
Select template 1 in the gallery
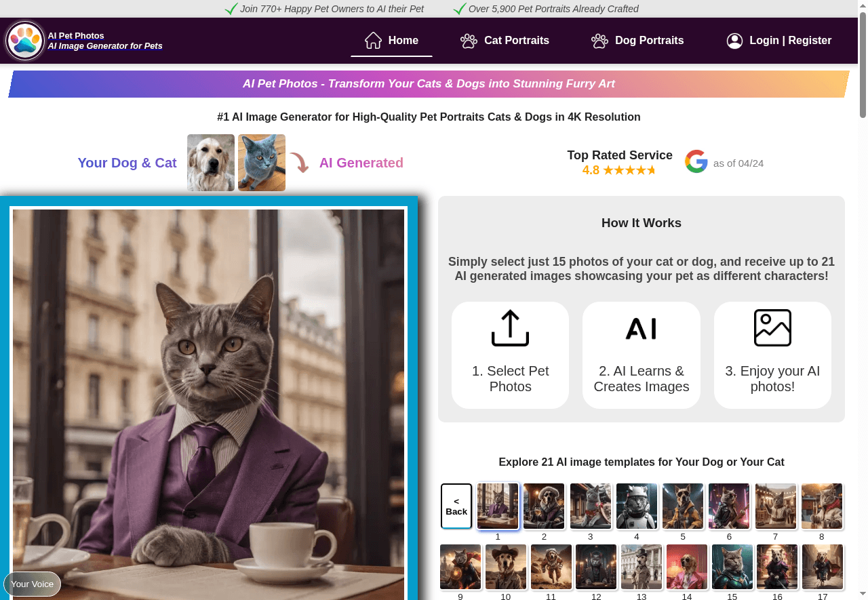tap(498, 506)
